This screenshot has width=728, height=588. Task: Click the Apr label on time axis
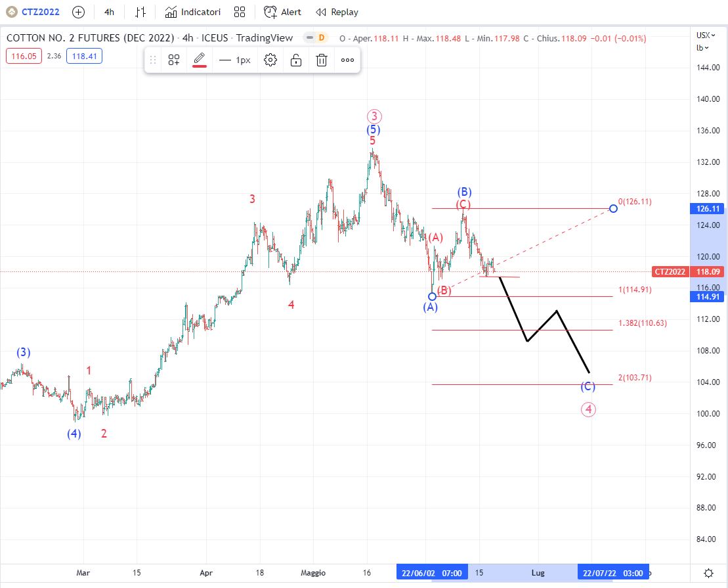coord(206,573)
